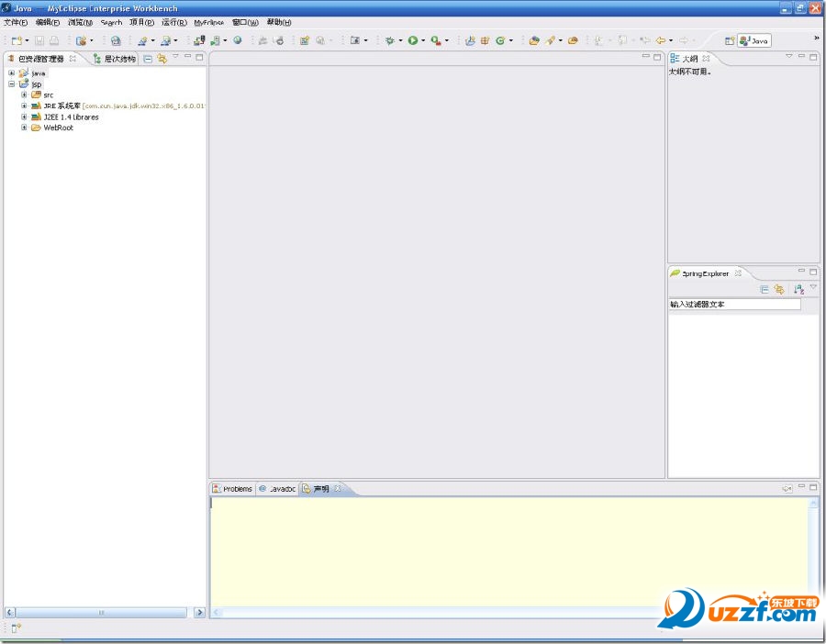Select the src folder in the tree
Image resolution: width=826 pixels, height=644 pixels.
click(x=48, y=94)
